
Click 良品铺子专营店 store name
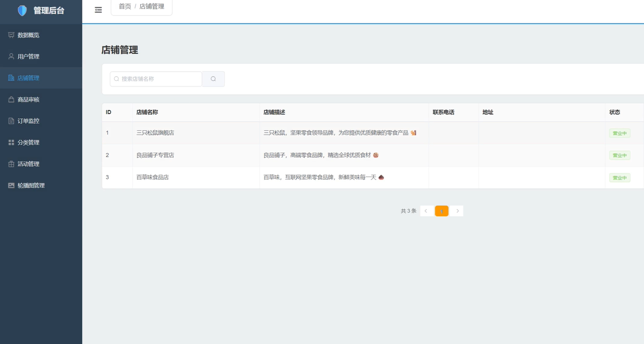click(x=155, y=155)
